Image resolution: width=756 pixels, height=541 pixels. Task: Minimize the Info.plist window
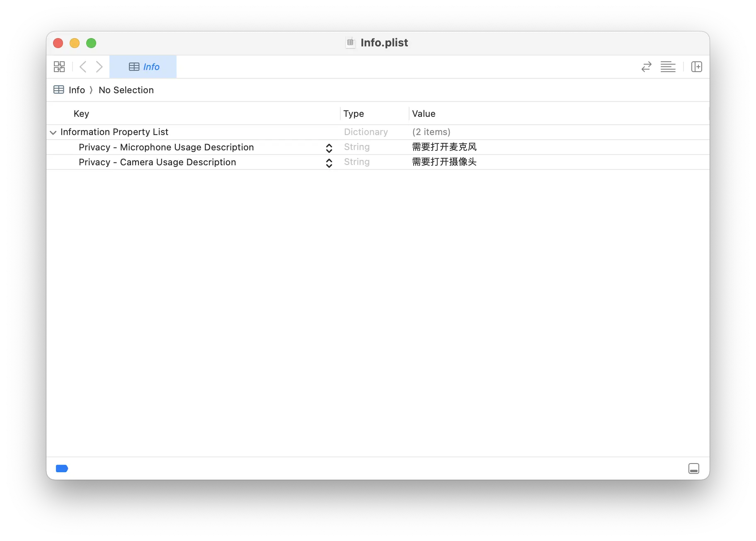pos(75,43)
